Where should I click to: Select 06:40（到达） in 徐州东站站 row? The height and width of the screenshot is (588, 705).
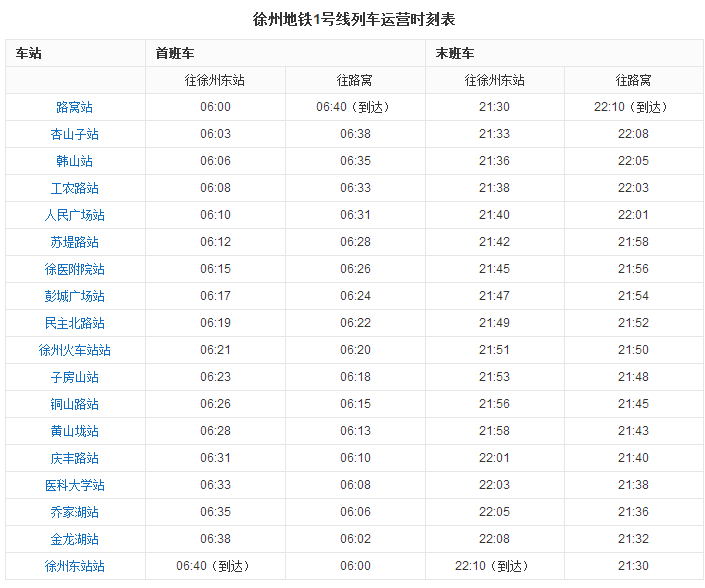coord(215,566)
